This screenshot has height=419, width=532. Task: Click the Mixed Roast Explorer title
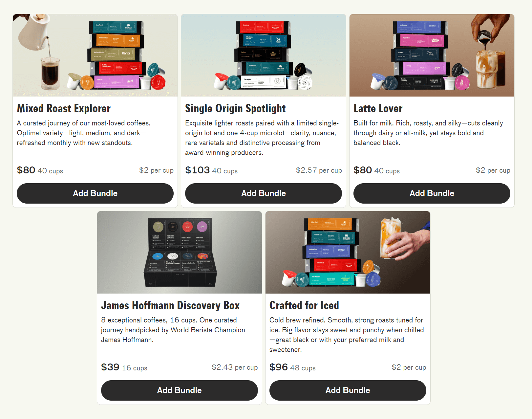(64, 108)
